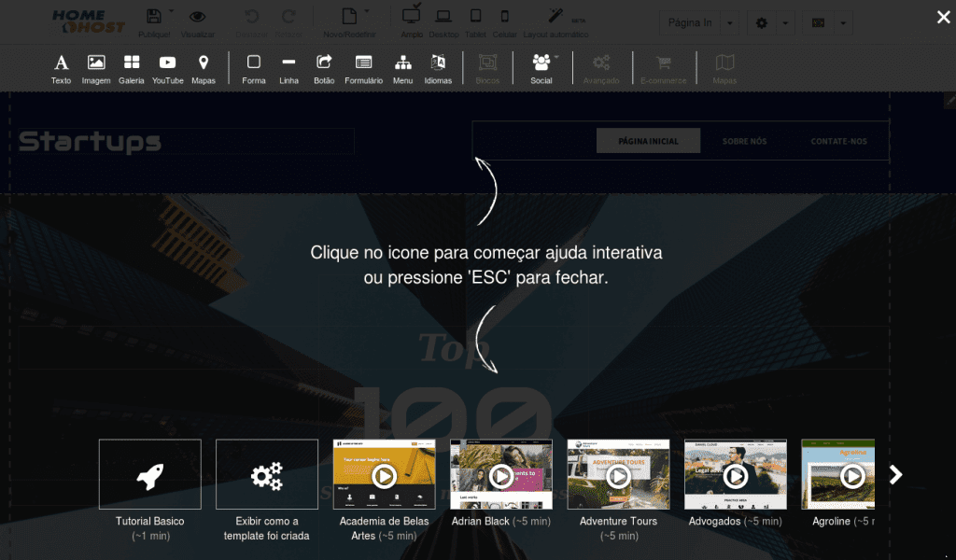Add the Mapas pin element

coord(204,69)
